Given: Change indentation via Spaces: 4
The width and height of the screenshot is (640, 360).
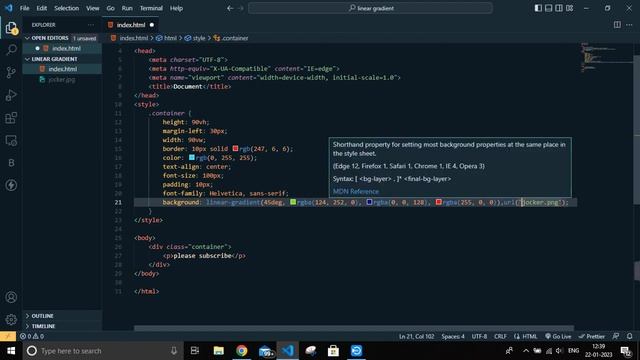Looking at the screenshot, I should [x=453, y=336].
